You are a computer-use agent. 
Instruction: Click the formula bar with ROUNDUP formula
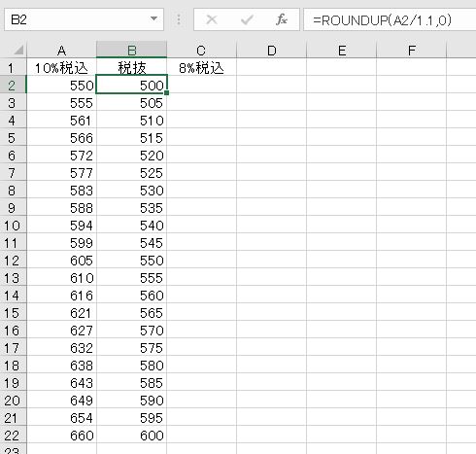point(390,20)
